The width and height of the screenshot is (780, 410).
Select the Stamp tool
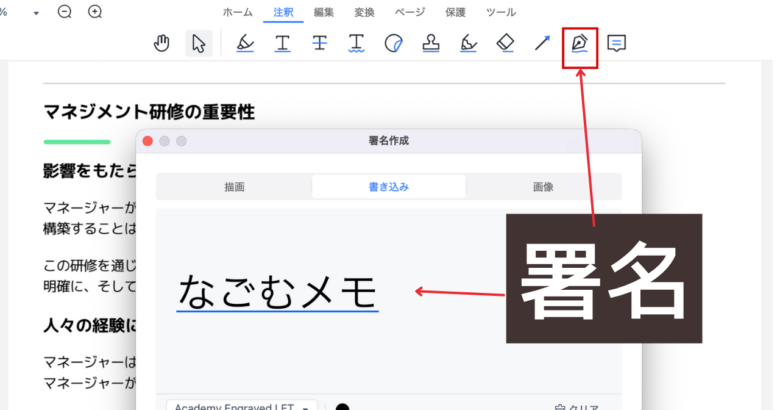click(431, 43)
